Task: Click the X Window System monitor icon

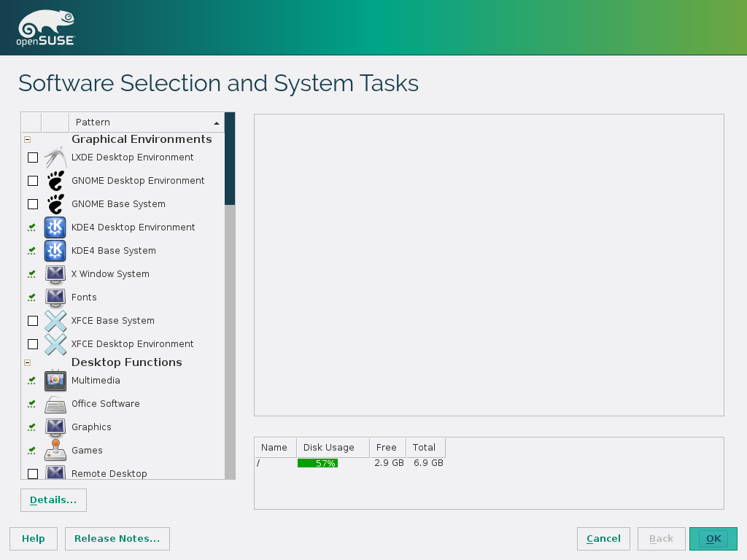Action: click(55, 274)
